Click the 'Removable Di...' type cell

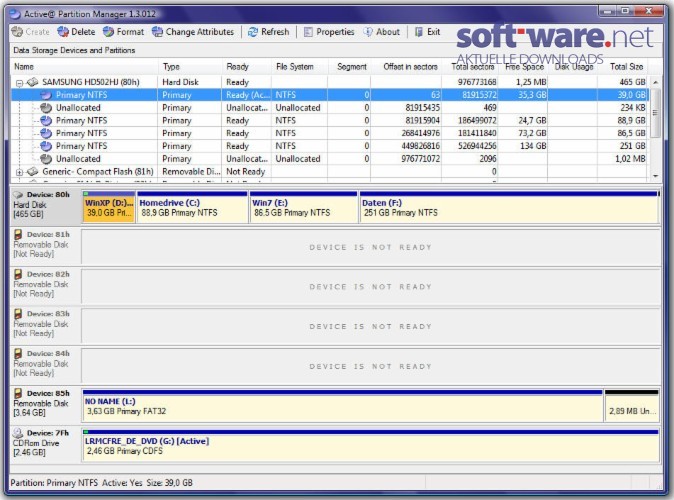point(191,172)
